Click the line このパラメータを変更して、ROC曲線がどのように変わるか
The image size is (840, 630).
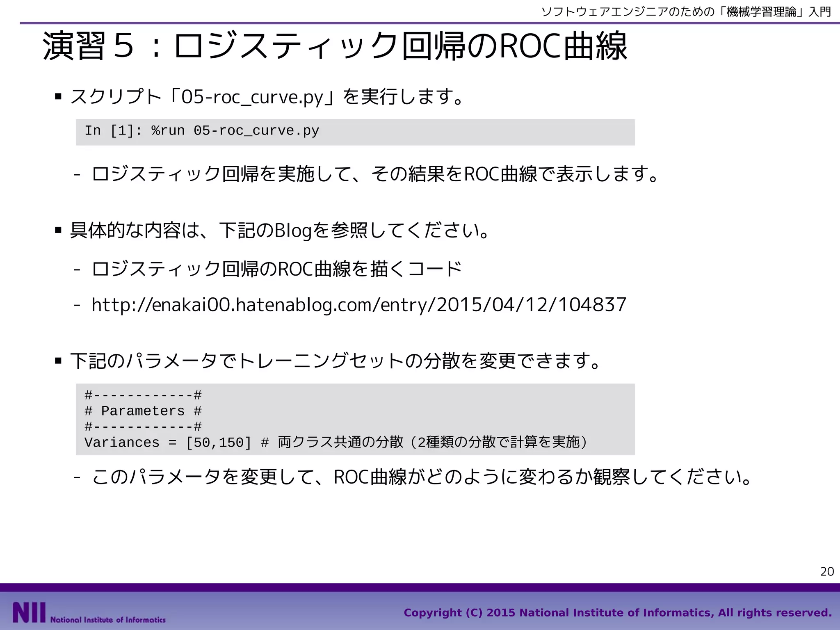point(422,477)
